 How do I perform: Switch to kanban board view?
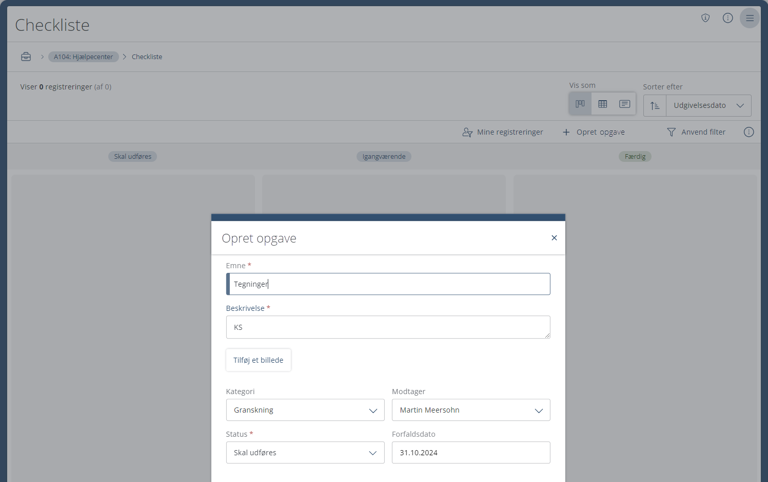[580, 104]
